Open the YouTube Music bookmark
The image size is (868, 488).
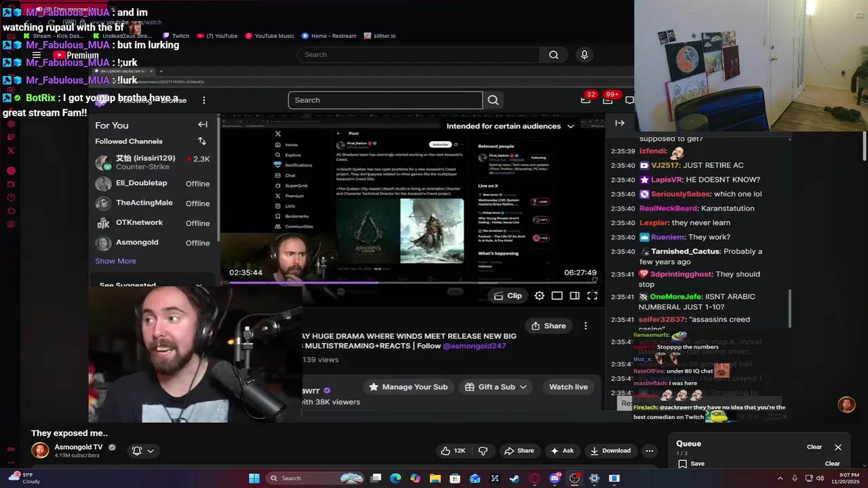pyautogui.click(x=269, y=36)
